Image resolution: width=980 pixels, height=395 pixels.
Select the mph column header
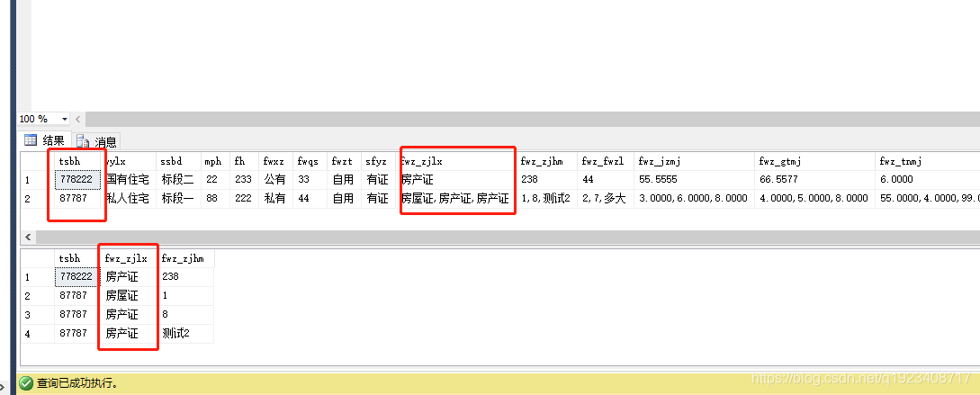[x=215, y=161]
